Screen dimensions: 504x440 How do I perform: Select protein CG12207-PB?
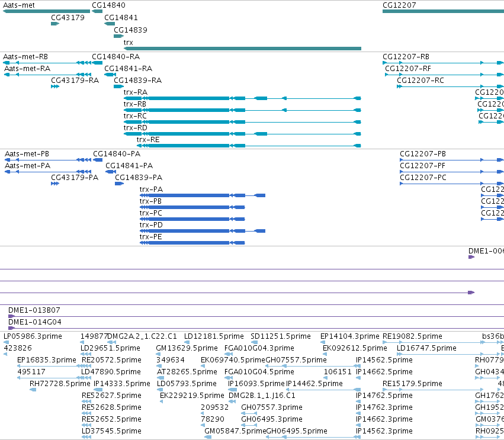452,160
